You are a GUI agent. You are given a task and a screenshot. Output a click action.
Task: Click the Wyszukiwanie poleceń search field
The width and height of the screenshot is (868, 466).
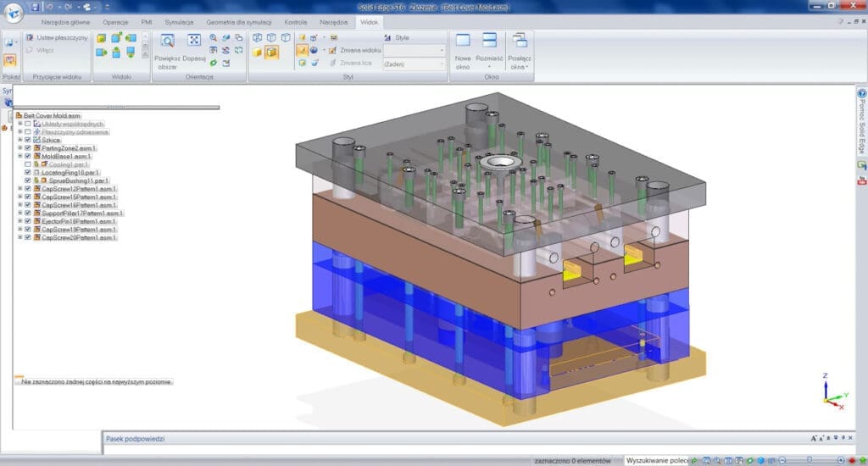[658, 460]
